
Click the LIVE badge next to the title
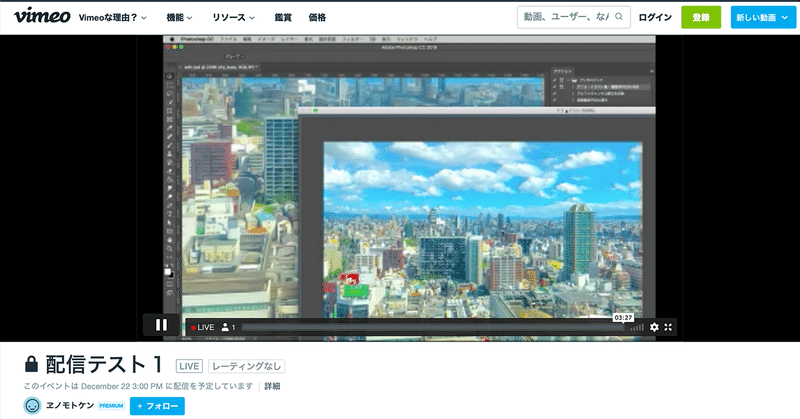[189, 366]
